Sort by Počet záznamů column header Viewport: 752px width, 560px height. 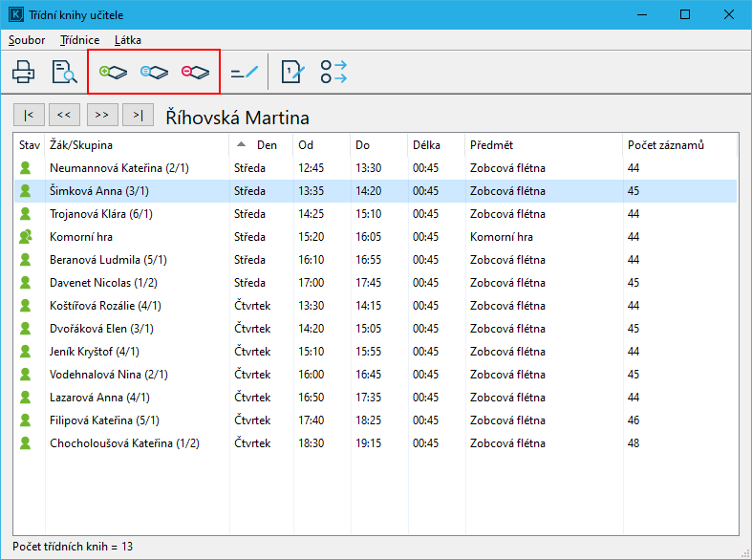(678, 145)
